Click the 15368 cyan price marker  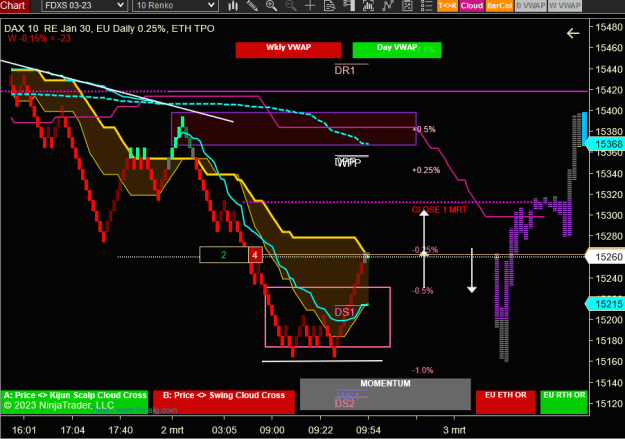click(605, 144)
